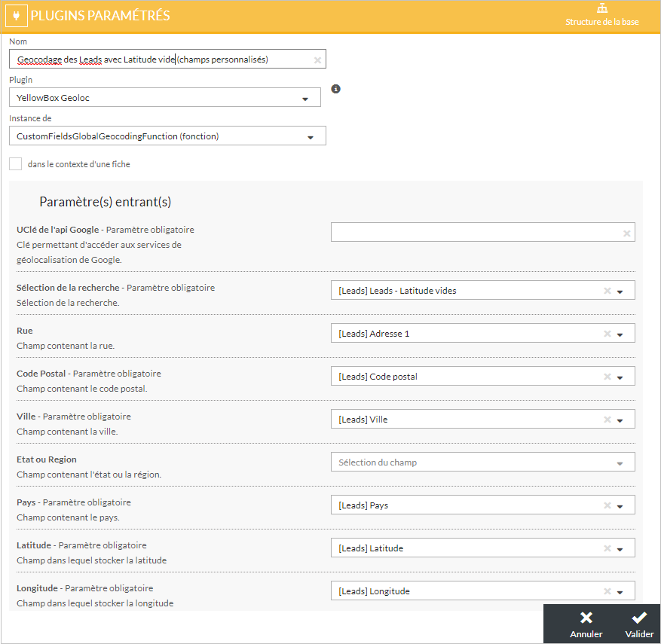Expand the Sélection de la recherche dropdown

tap(620, 291)
